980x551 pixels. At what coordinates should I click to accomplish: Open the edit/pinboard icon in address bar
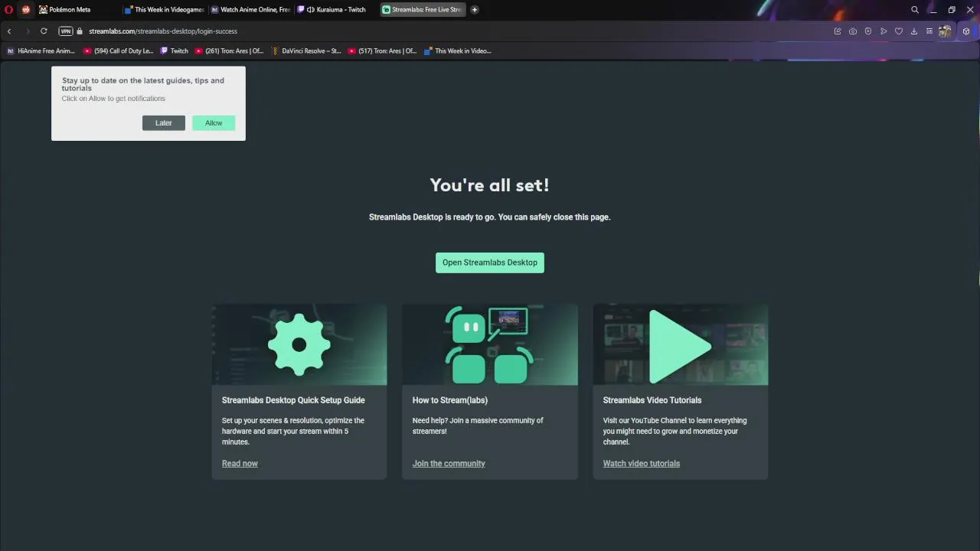838,31
